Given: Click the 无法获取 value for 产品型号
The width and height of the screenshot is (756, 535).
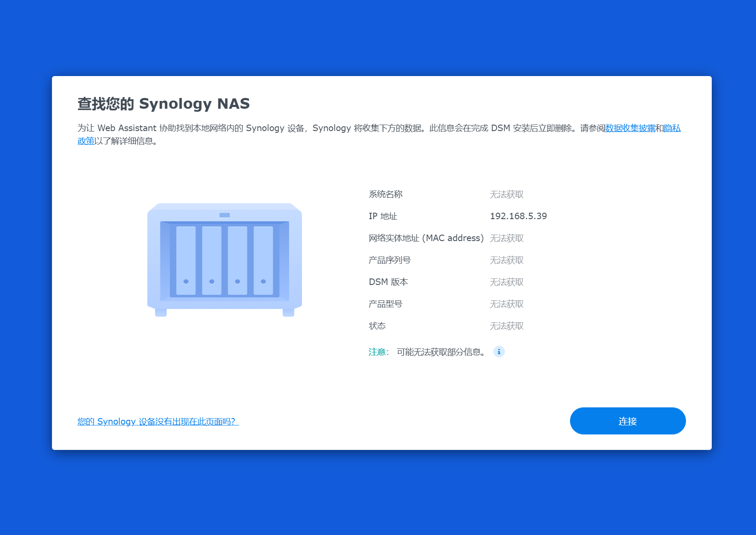Looking at the screenshot, I should pyautogui.click(x=507, y=304).
